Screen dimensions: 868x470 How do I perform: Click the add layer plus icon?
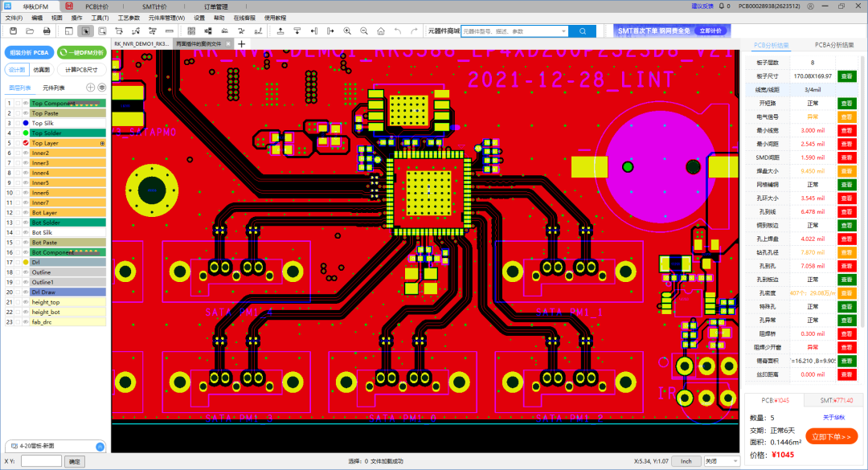point(90,88)
